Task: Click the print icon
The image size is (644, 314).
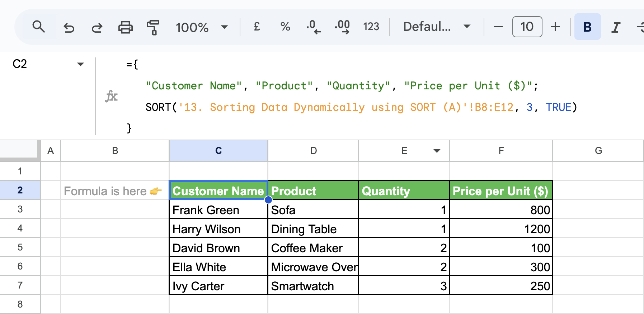Action: coord(125,27)
